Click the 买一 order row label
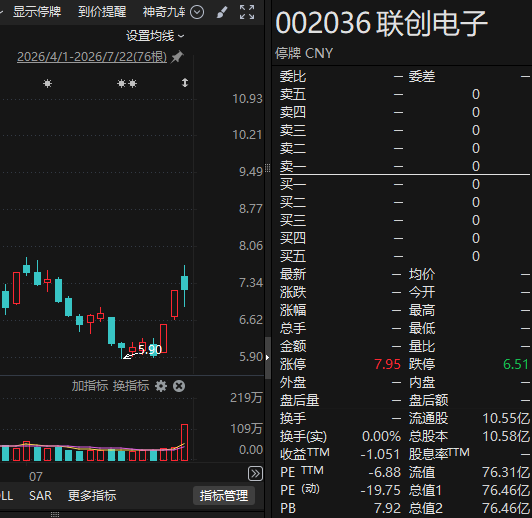The image size is (532, 518). 293,184
